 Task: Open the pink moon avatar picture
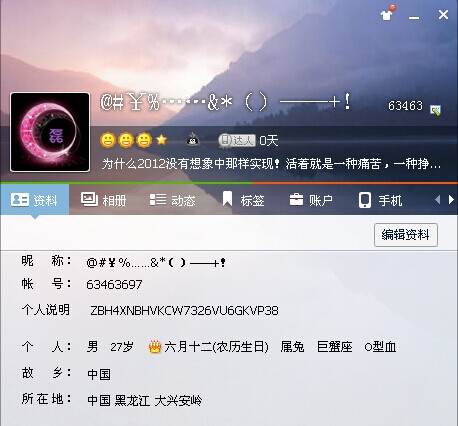coord(50,132)
